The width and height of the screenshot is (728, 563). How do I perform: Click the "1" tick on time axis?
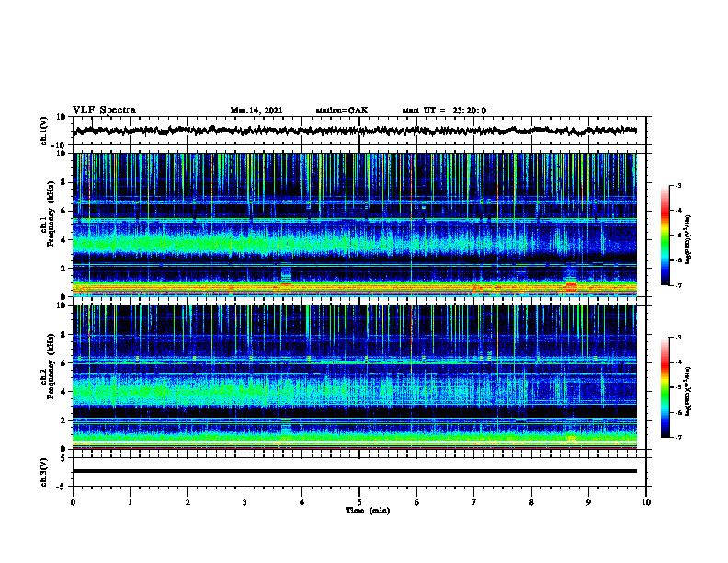pyautogui.click(x=130, y=502)
